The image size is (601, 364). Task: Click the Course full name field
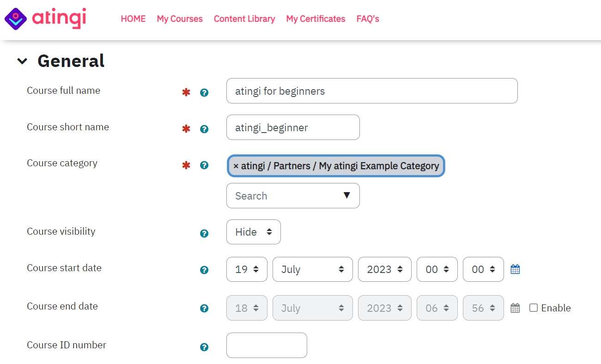(x=372, y=91)
